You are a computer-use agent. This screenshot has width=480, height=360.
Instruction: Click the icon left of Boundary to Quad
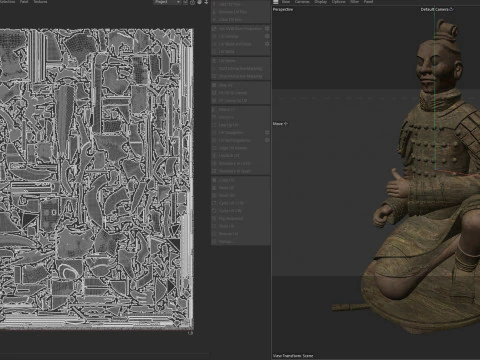(214, 171)
